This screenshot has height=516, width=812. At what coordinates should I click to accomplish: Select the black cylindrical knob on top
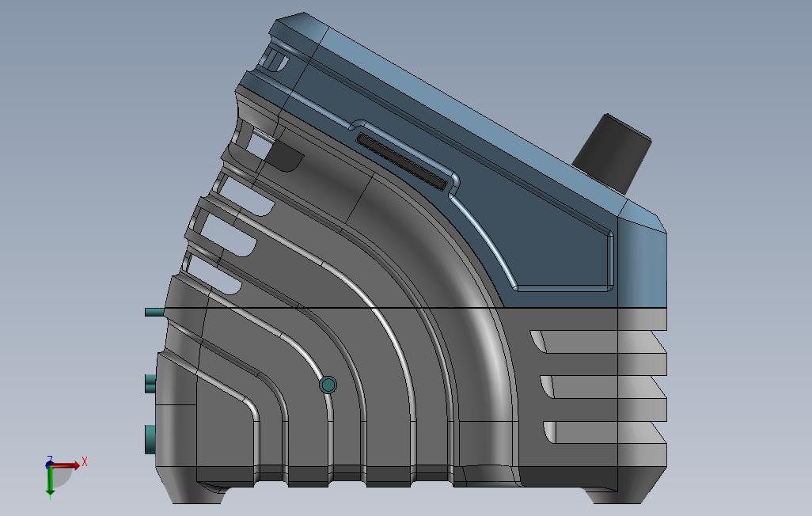[613, 152]
